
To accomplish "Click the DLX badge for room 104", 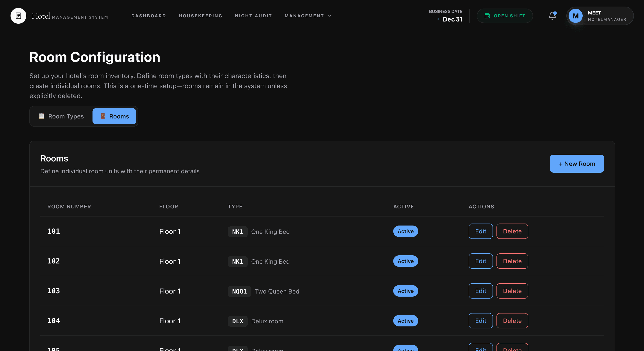I will 237,321.
